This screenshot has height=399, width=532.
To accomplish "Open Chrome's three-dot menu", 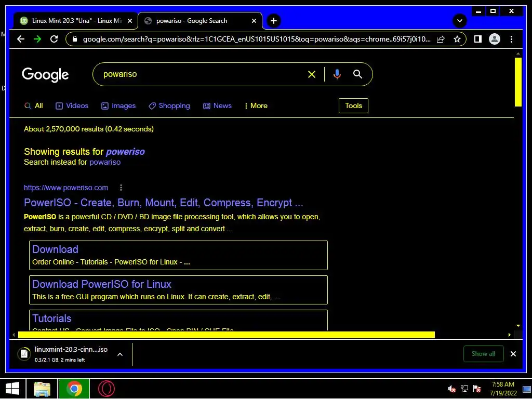I will point(511,39).
